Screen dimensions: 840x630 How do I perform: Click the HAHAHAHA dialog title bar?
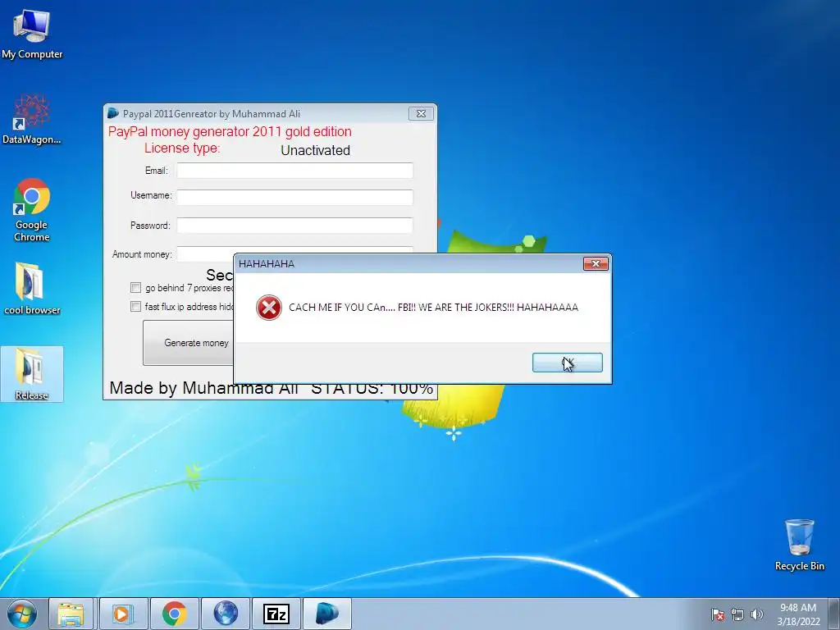pos(410,263)
